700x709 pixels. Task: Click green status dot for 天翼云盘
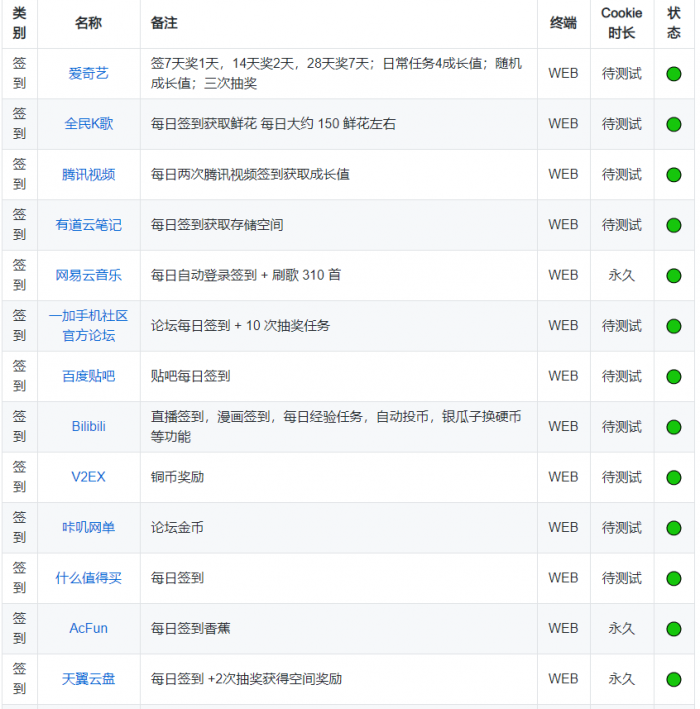(x=674, y=679)
